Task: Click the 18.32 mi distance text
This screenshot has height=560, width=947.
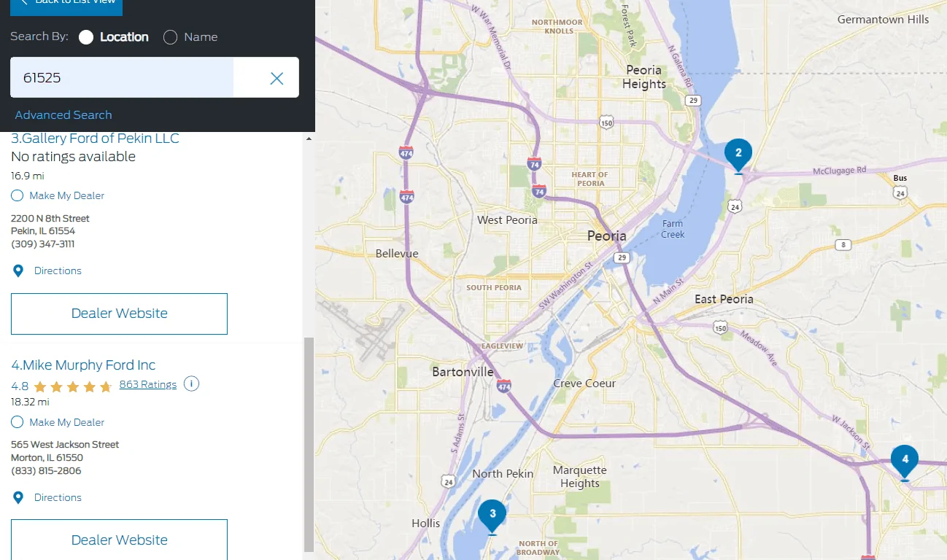Action: point(30,402)
